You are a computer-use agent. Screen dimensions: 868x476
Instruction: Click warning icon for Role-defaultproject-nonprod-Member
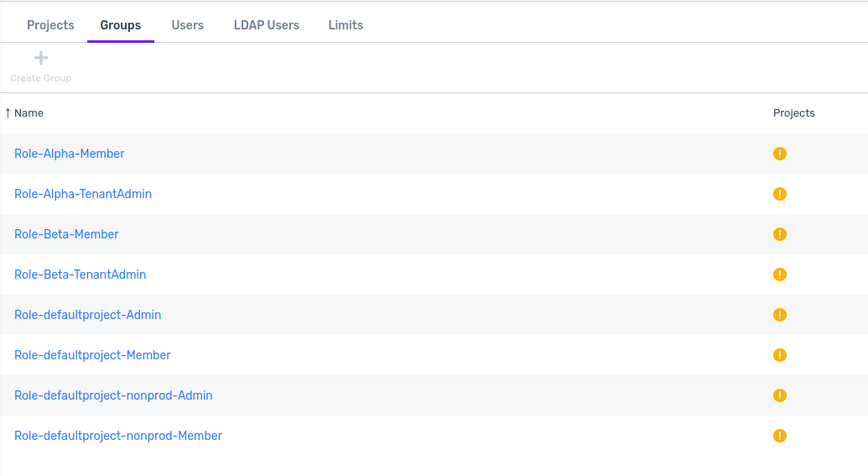coord(779,436)
